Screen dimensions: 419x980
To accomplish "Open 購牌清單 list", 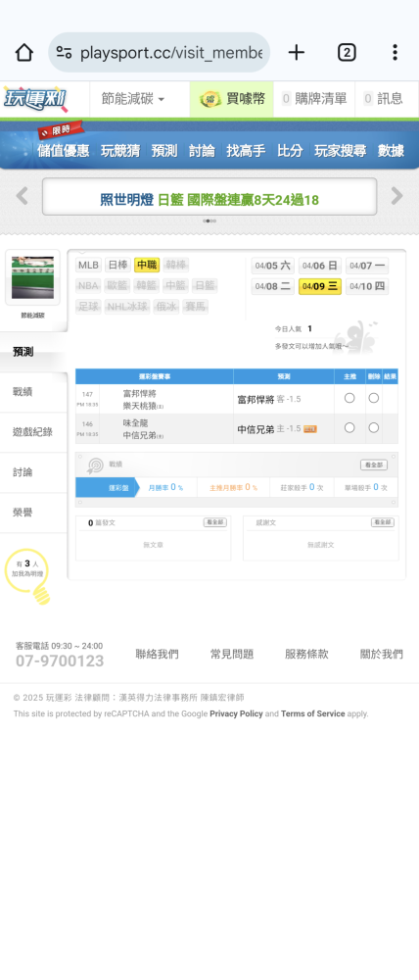I will click(314, 99).
